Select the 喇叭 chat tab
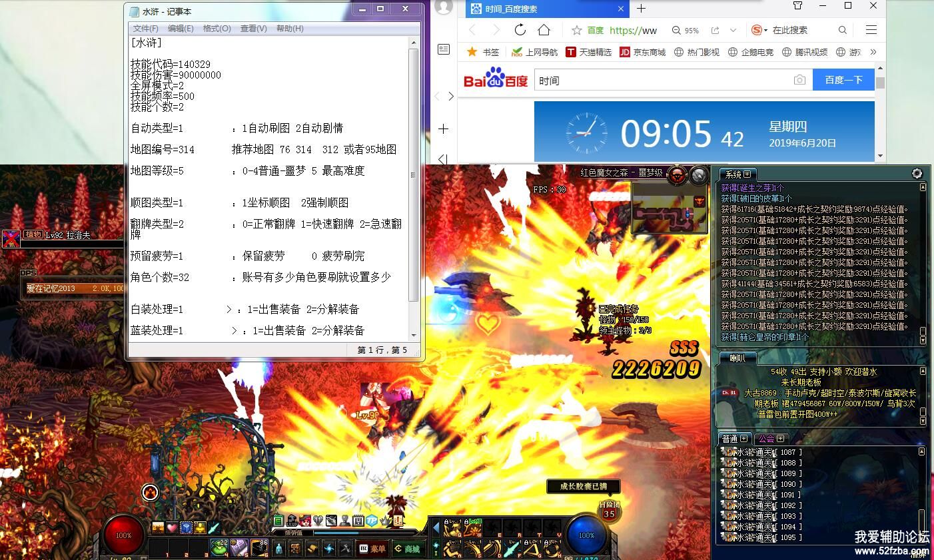The image size is (934, 560). tap(737, 358)
